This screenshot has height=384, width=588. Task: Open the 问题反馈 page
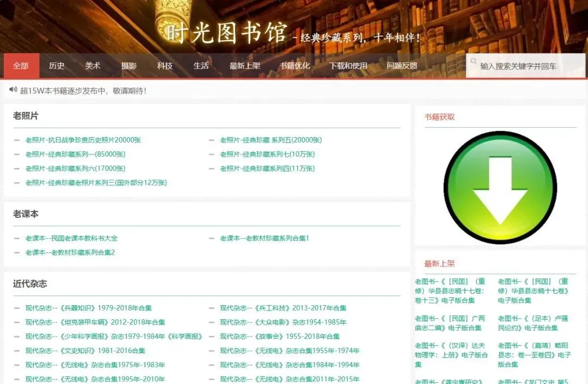pos(402,66)
